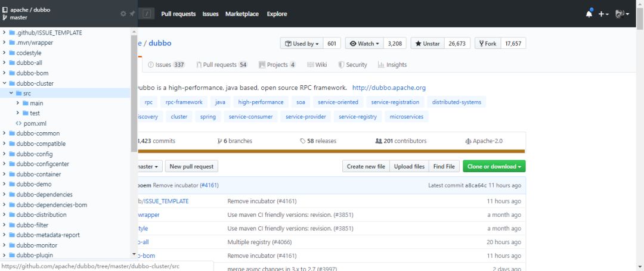
Task: Click the main folder icon in tree
Action: pyautogui.click(x=26, y=103)
